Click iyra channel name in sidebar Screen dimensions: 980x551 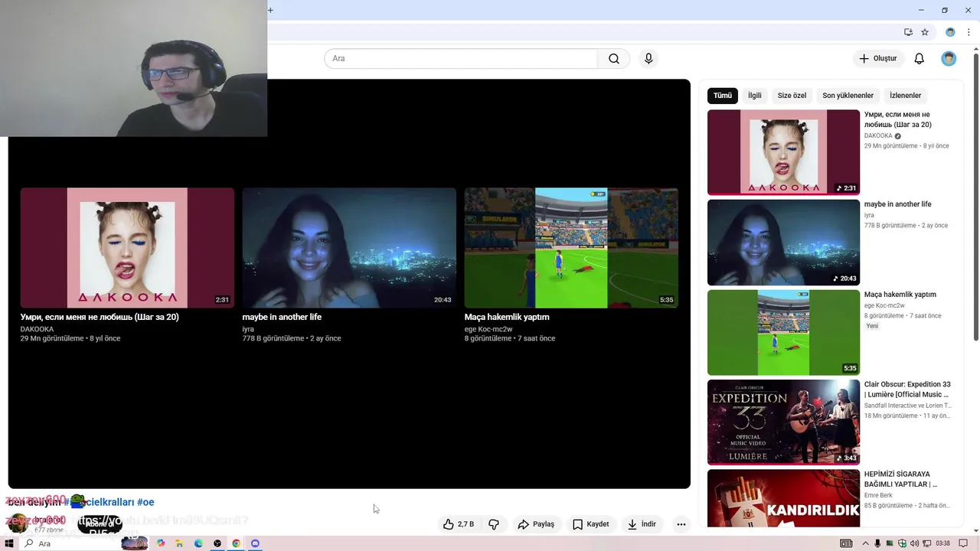pyautogui.click(x=869, y=216)
